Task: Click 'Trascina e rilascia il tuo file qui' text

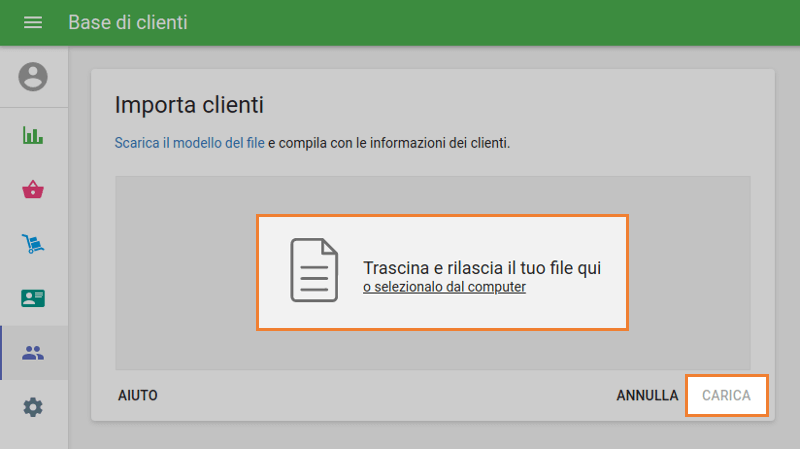Action: [482, 268]
